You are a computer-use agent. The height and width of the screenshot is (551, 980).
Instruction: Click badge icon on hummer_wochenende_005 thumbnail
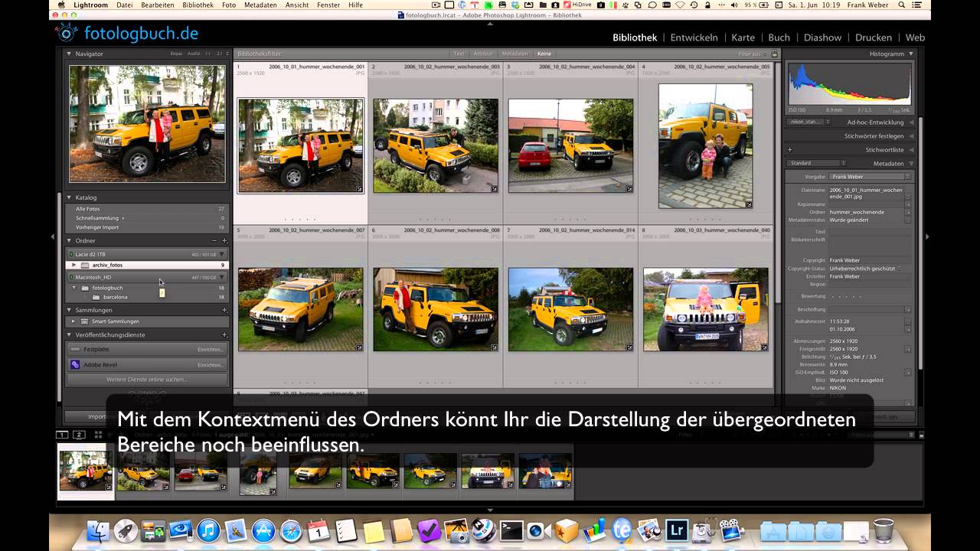(748, 204)
